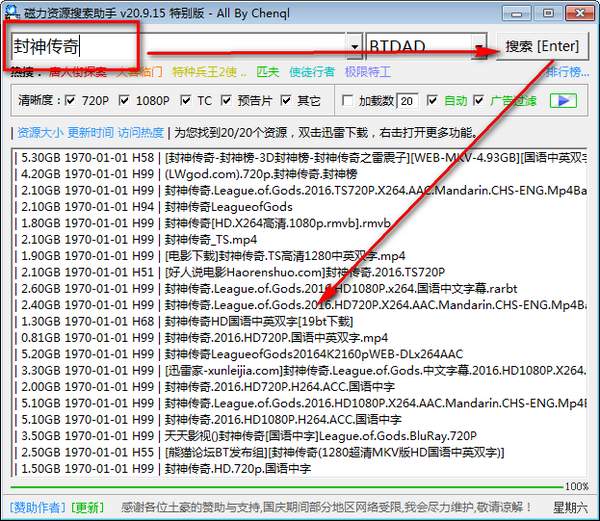Enable the 加载数 checkbox
Image resolution: width=600 pixels, height=521 pixels.
coord(347,101)
